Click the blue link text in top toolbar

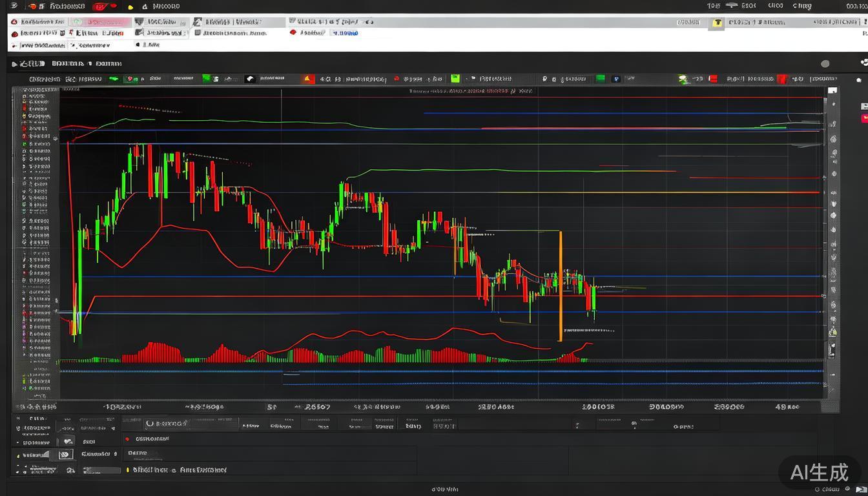(x=346, y=32)
